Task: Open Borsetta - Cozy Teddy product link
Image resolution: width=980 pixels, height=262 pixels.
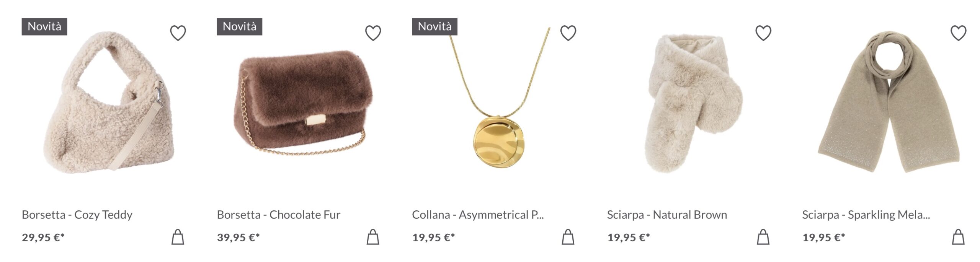Action: point(77,215)
